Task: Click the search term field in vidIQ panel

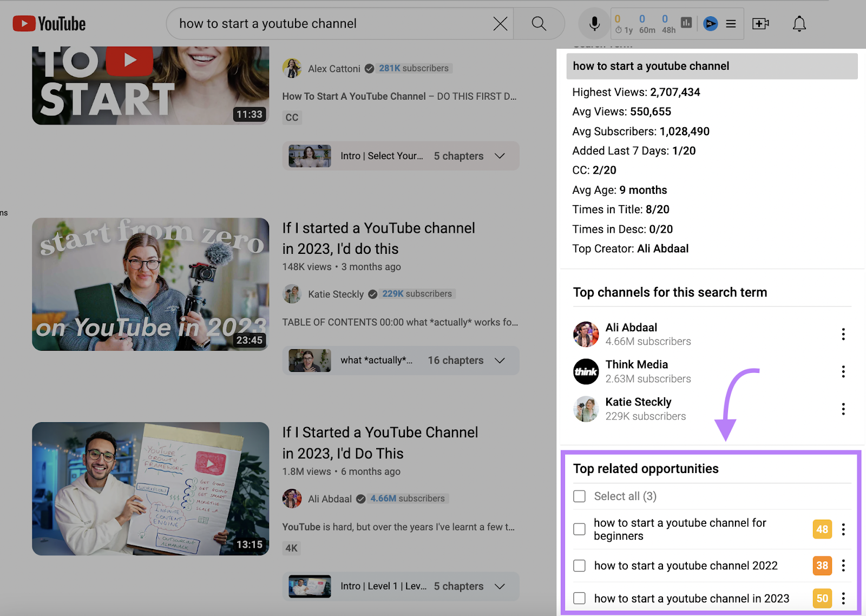Action: coord(712,66)
